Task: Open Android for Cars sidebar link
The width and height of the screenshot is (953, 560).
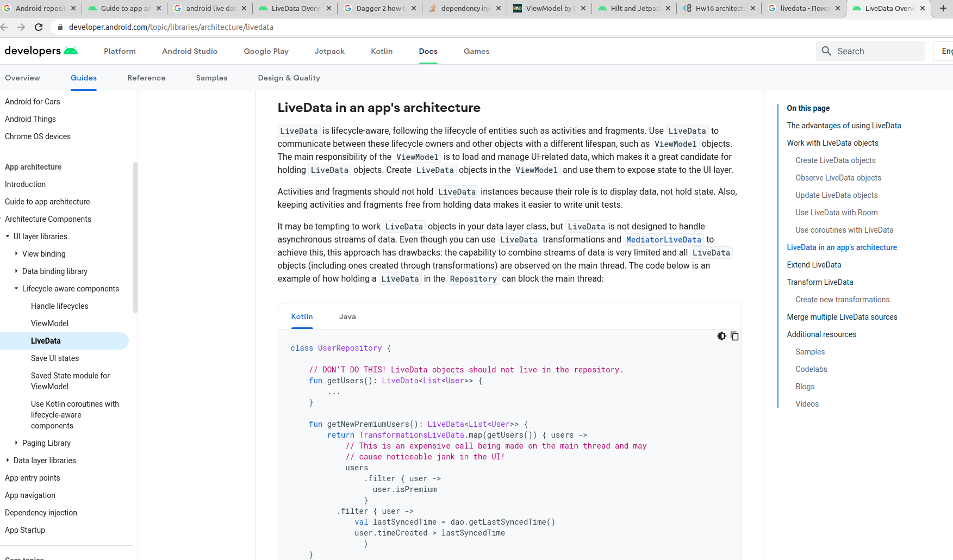Action: (x=32, y=102)
